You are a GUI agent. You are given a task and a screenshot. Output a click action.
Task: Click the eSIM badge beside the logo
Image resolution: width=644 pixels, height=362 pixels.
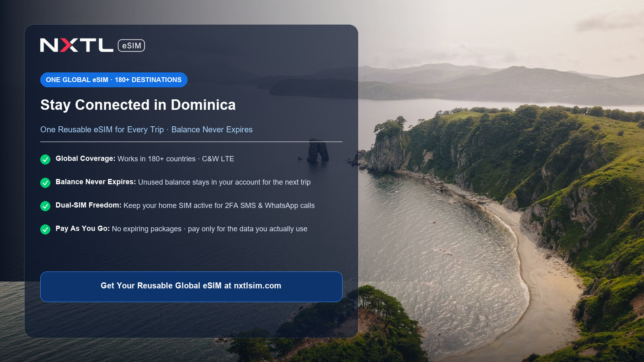131,45
